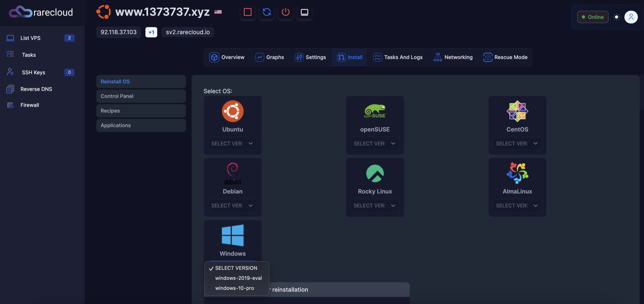This screenshot has height=304, width=644.
Task: Click the 92.118.37.103 IP address chip
Action: pyautogui.click(x=118, y=32)
